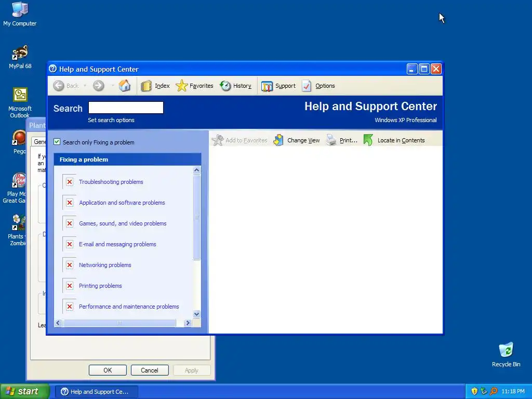This screenshot has width=532, height=399.
Task: Click topic list scroll up arrow
Action: pos(196,170)
